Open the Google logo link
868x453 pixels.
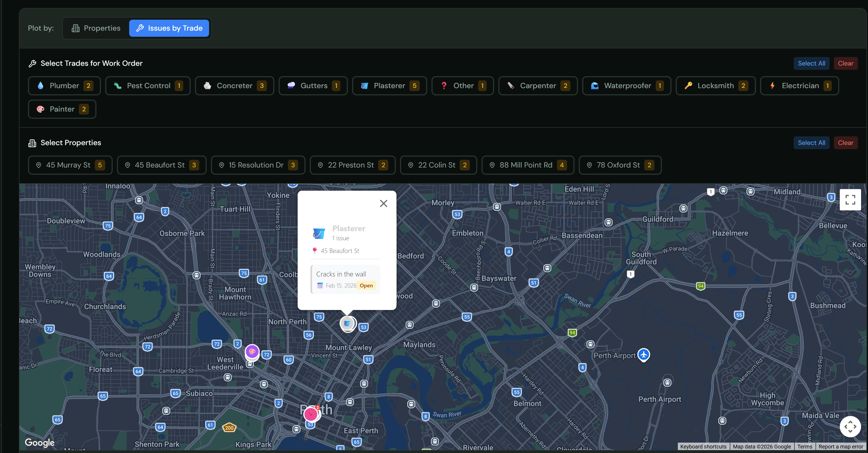pyautogui.click(x=40, y=443)
